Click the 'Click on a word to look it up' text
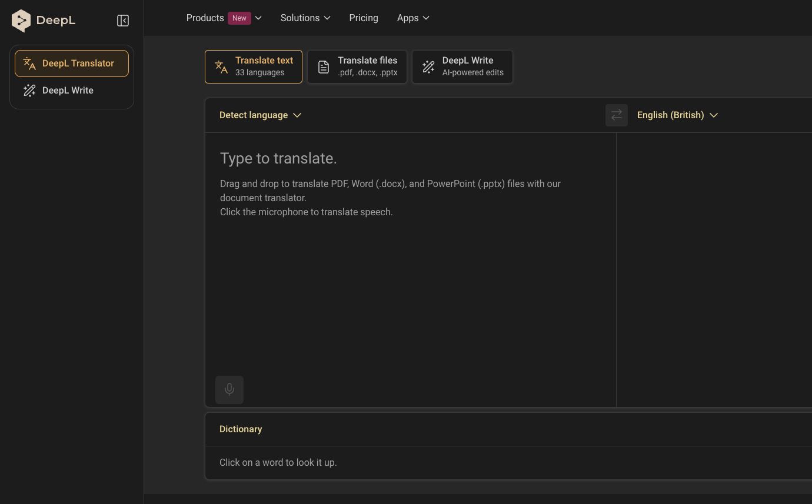Screen dimensions: 812x504 (x=278, y=463)
